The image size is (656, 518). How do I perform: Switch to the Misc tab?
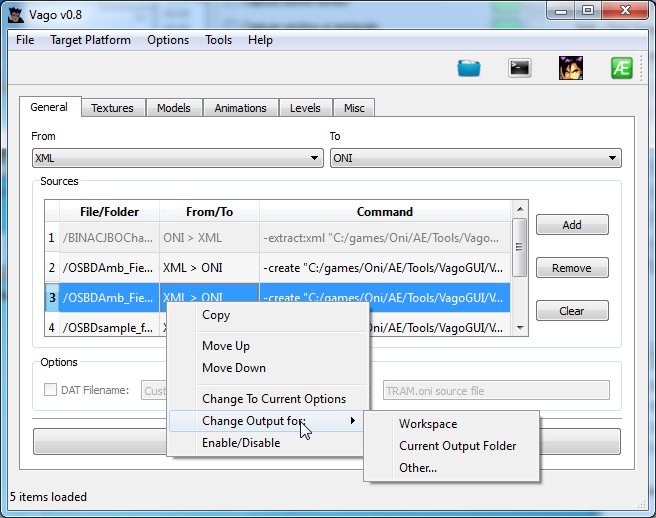pyautogui.click(x=354, y=108)
